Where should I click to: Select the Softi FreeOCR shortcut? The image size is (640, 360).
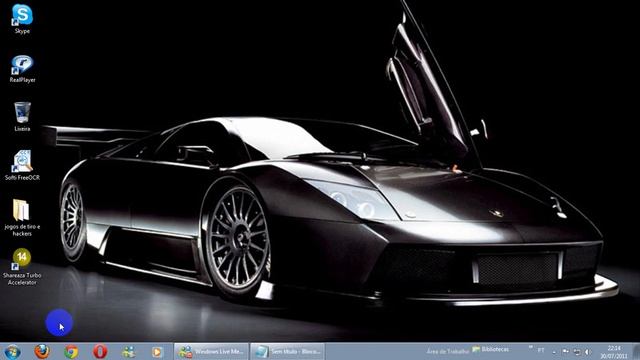tap(22, 165)
